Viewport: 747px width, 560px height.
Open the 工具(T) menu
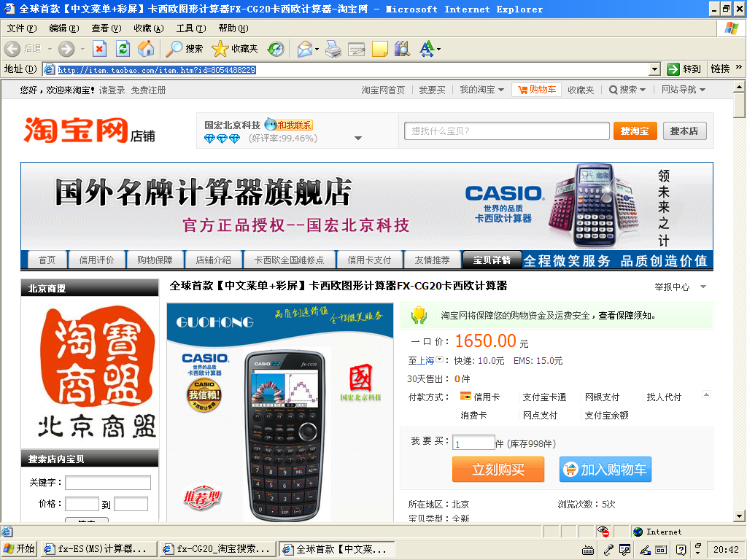tap(192, 28)
